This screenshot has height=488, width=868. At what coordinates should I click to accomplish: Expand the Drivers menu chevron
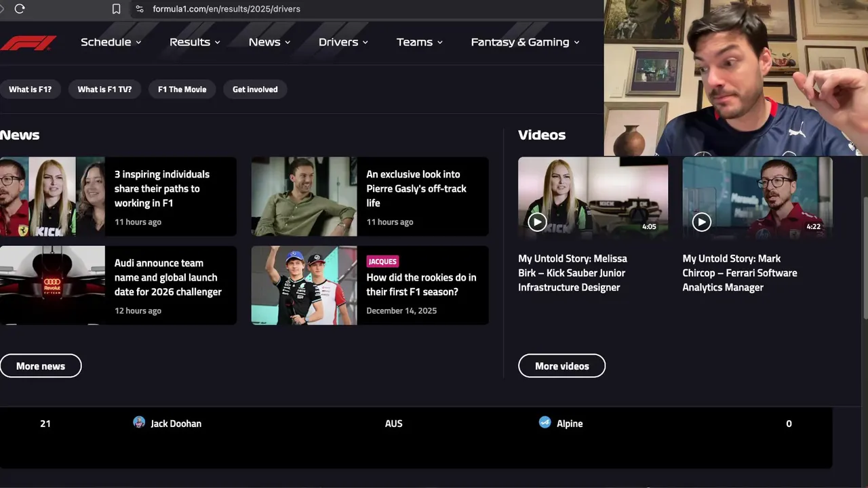tap(366, 43)
